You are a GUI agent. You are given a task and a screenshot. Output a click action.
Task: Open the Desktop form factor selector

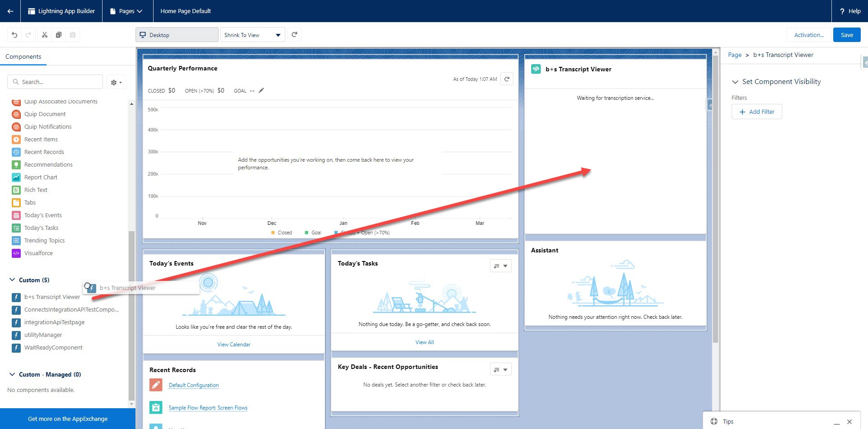pyautogui.click(x=177, y=35)
